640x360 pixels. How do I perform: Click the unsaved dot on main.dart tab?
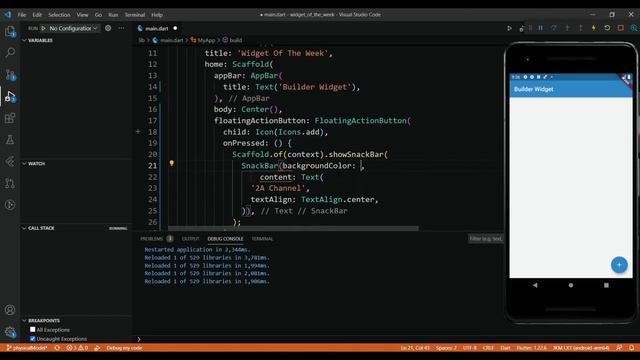point(175,28)
